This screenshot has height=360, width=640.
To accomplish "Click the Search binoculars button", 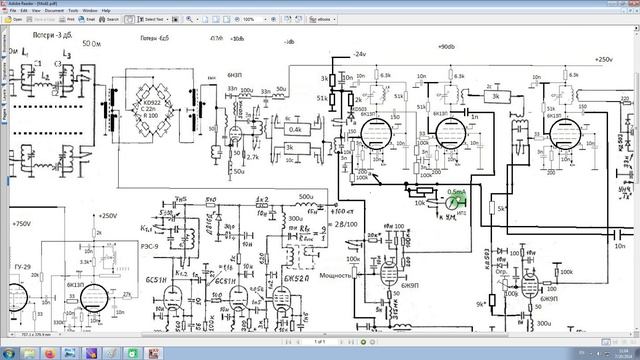I will [109, 19].
